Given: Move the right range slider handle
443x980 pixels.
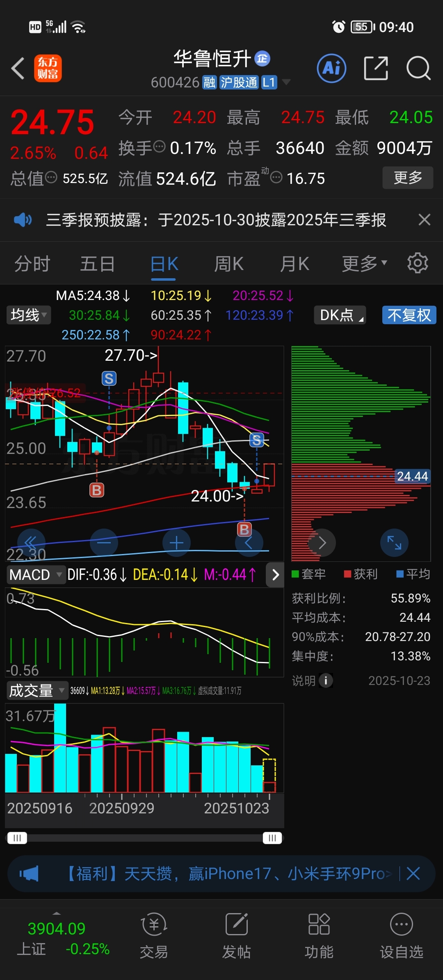Looking at the screenshot, I should (272, 838).
